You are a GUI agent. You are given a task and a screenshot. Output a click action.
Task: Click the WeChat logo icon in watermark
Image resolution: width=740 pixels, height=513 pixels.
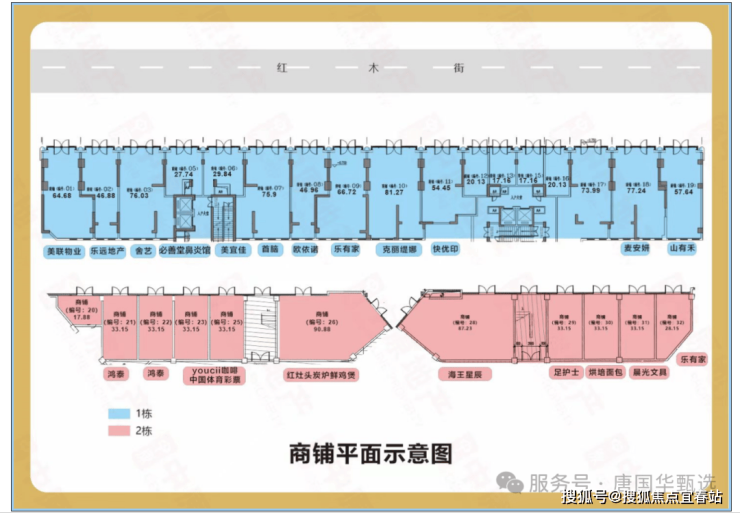tap(510, 482)
